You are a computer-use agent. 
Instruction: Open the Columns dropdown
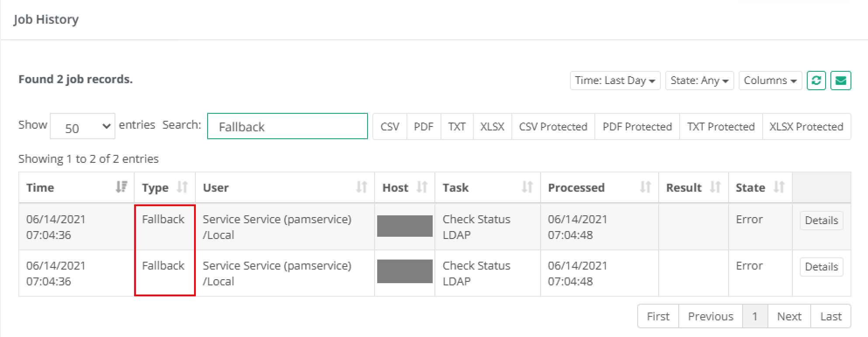click(x=770, y=81)
